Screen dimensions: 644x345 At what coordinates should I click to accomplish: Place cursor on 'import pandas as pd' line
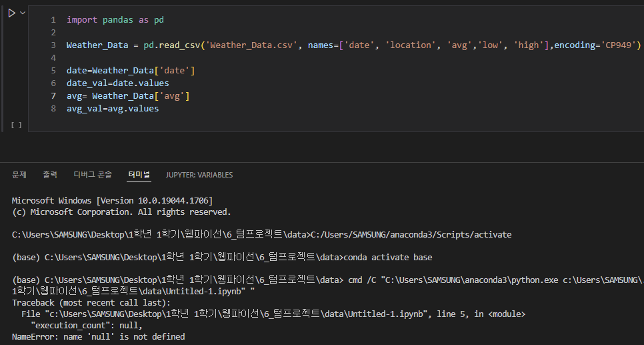coord(115,20)
